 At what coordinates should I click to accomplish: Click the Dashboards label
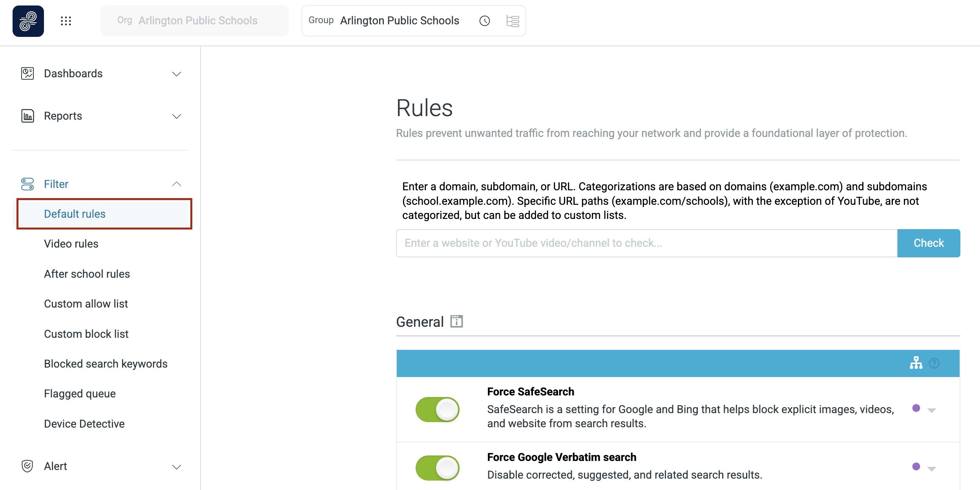[x=73, y=73]
